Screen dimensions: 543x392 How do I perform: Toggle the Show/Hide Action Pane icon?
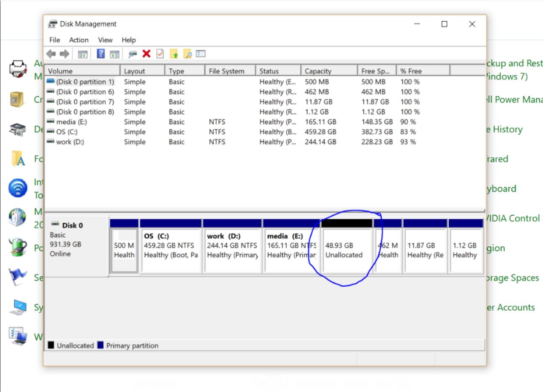coord(114,54)
